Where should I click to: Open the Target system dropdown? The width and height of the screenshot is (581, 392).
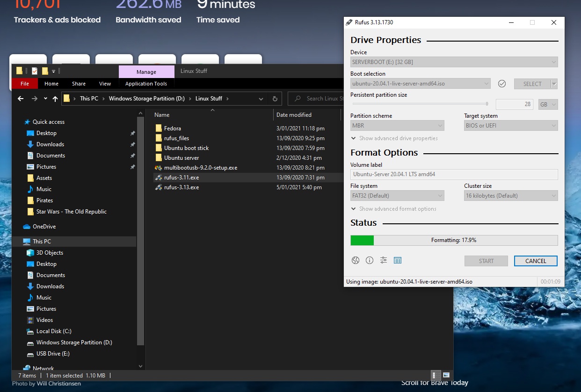(x=511, y=126)
